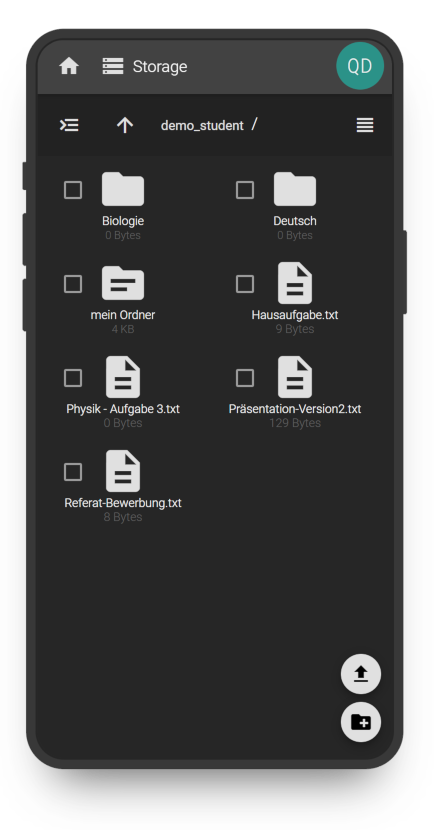Click the upload file button

(x=361, y=674)
